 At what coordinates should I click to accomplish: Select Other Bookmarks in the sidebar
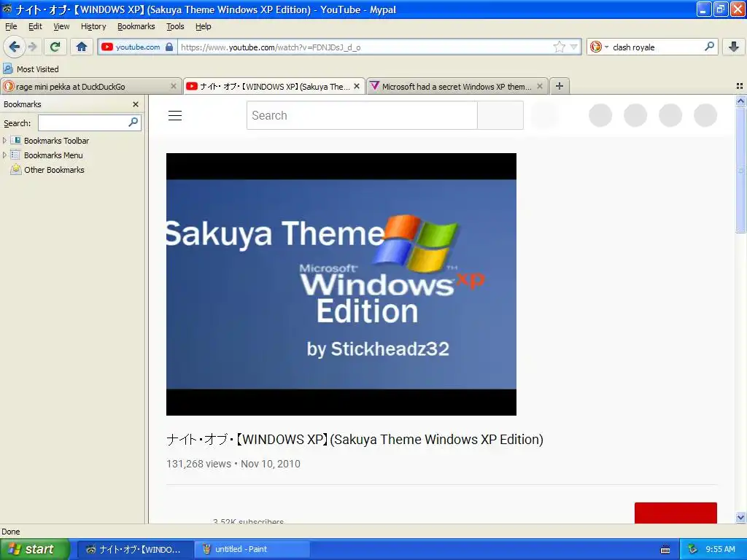pos(54,169)
